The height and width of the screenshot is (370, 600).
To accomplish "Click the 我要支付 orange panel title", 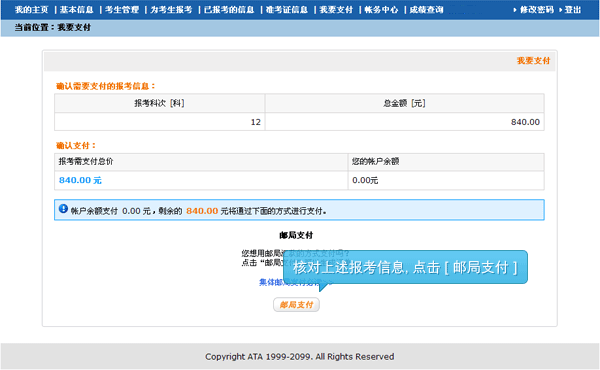I will pyautogui.click(x=533, y=60).
